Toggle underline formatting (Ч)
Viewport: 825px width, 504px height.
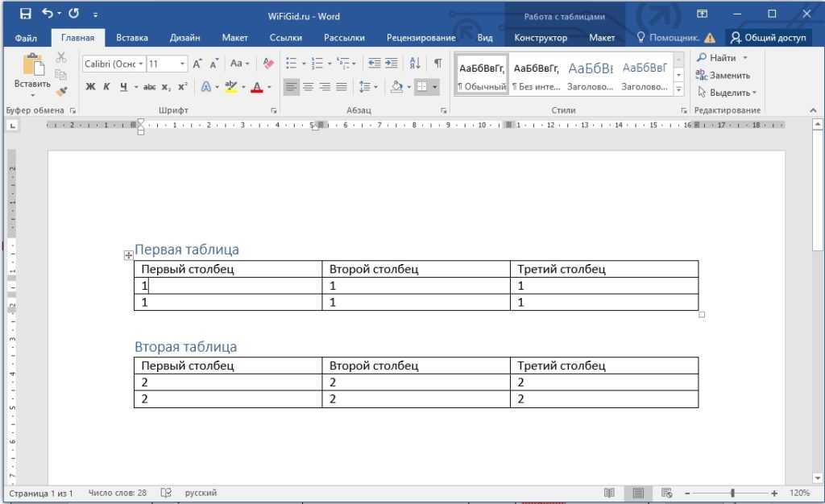[123, 87]
